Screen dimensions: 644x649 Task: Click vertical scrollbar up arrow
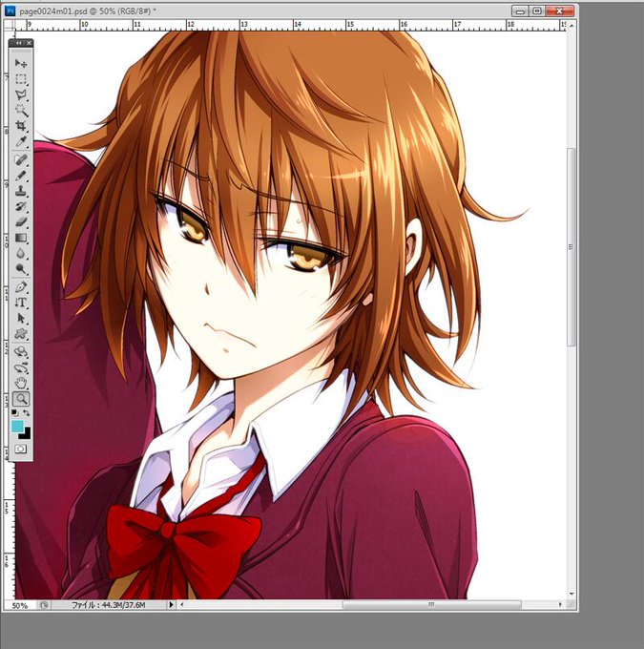point(571,25)
